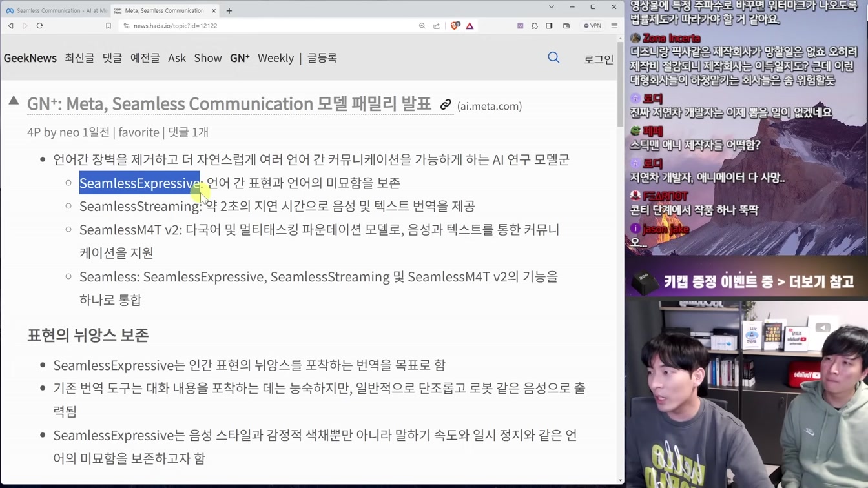Click the '표현의 뉘앙스 보존' heading
The width and height of the screenshot is (868, 488).
[88, 335]
